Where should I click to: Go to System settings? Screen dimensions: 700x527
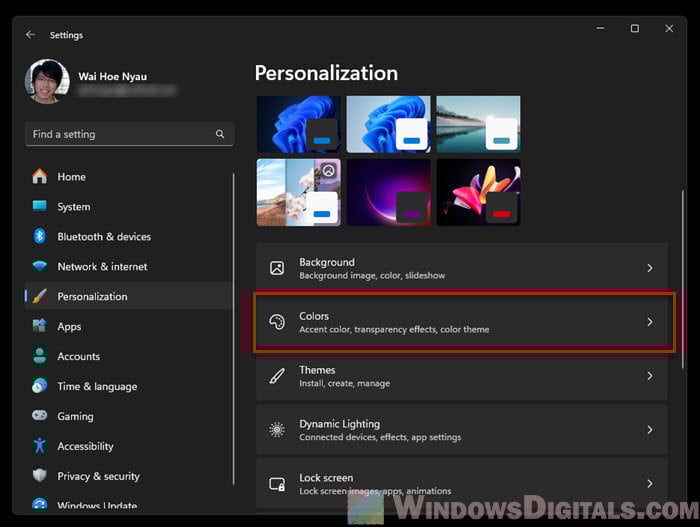point(129,207)
